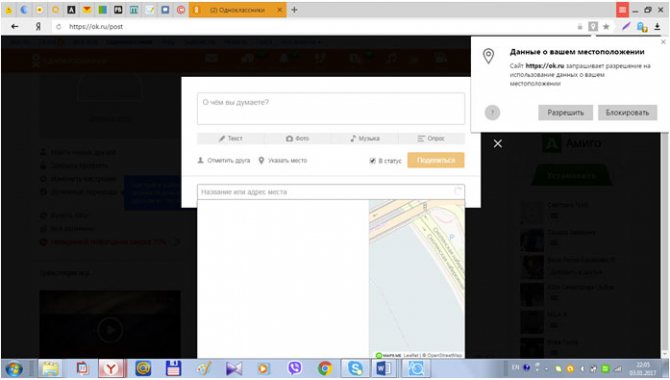Click the Блокировать button in location prompt
This screenshot has width=670, height=380.
click(627, 113)
